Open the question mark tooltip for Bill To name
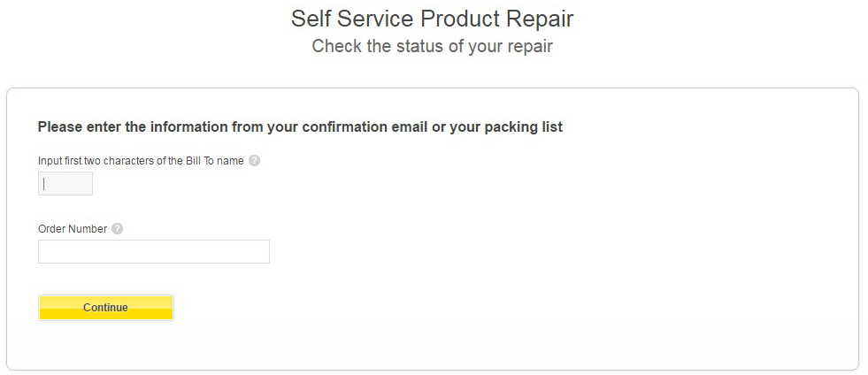Image resolution: width=868 pixels, height=375 pixels. 255,161
